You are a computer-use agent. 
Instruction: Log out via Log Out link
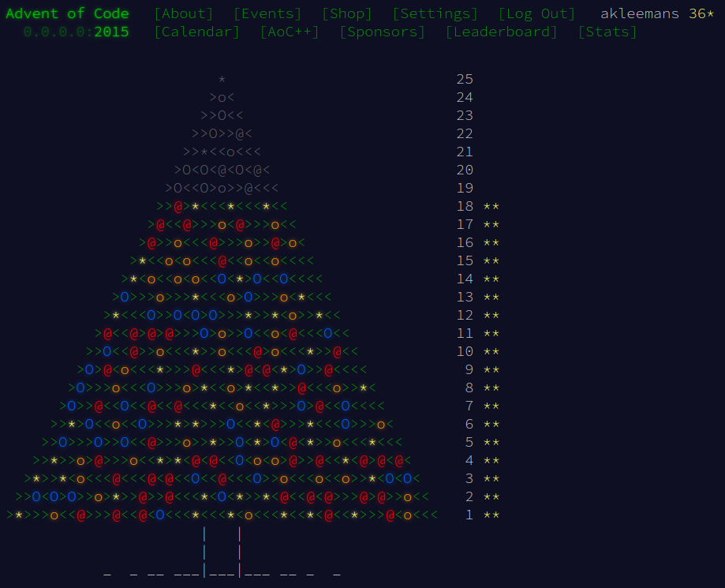pos(536,14)
